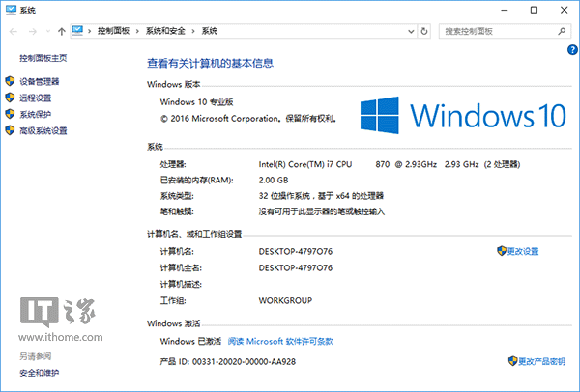
Task: Click the shield icon beside 远程设置
Action: [11, 98]
